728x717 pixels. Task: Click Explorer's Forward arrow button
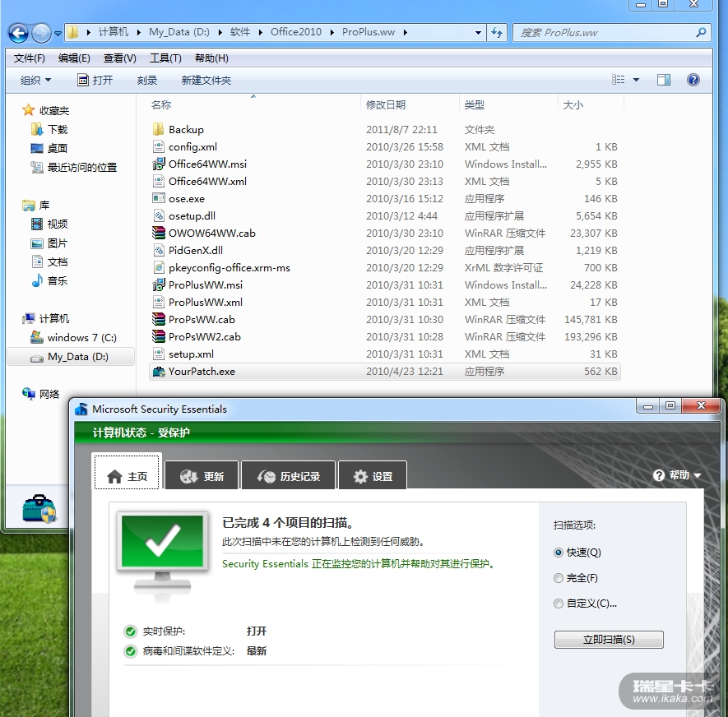tap(41, 33)
